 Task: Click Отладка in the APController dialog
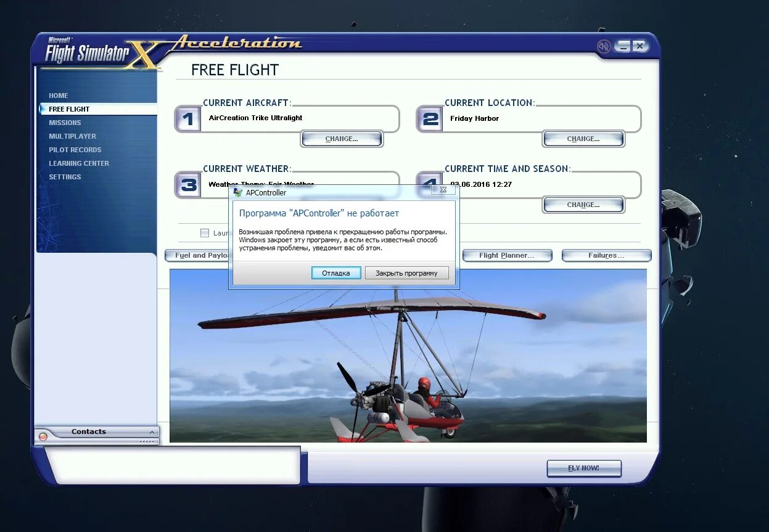pos(336,273)
